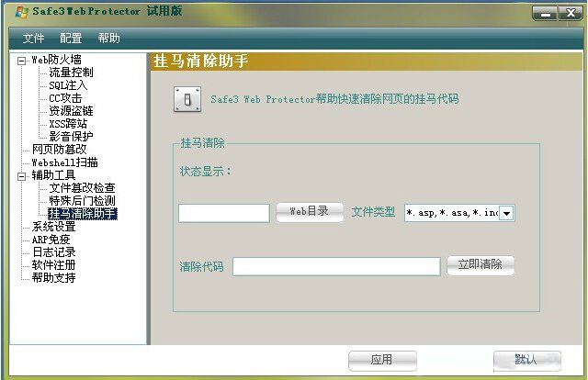Select 资源盗链 in the tree
This screenshot has width=588, height=380.
[x=71, y=110]
